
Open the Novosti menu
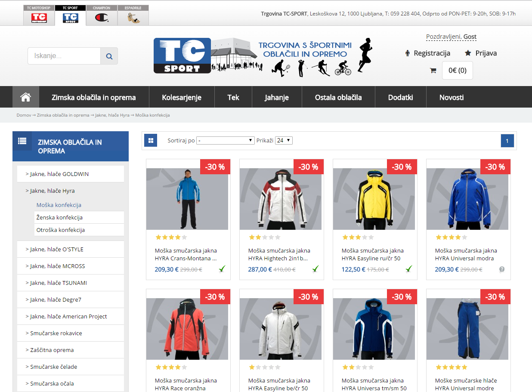tap(452, 97)
